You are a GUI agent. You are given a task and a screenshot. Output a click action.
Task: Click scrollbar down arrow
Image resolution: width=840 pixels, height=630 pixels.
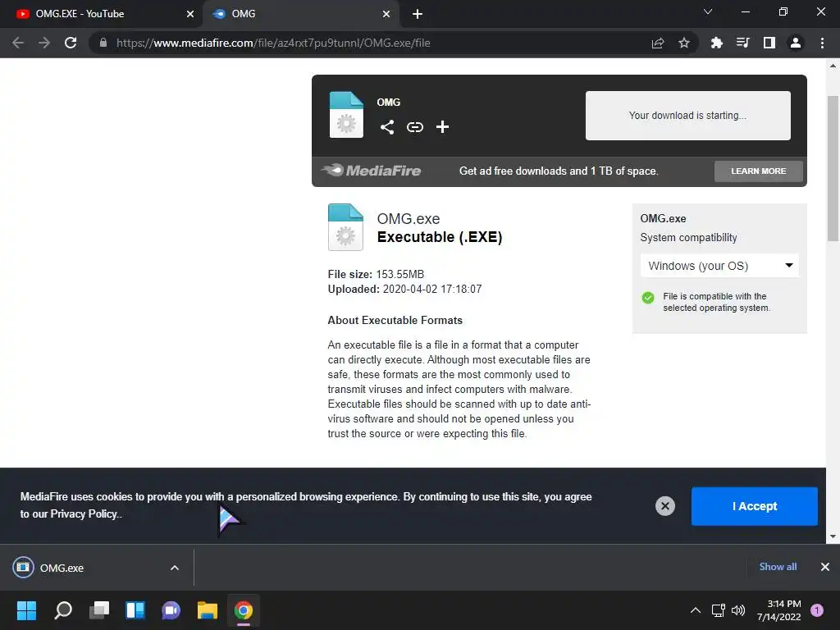tap(833, 536)
